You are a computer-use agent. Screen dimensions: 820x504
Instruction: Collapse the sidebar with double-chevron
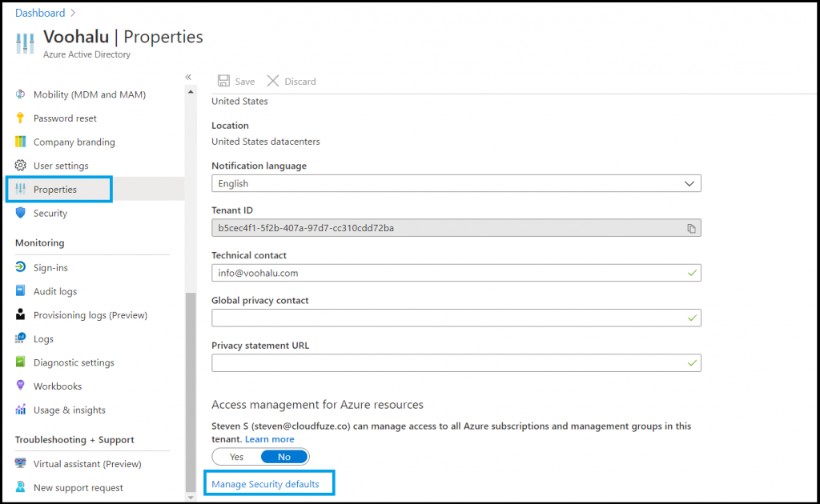click(x=188, y=77)
